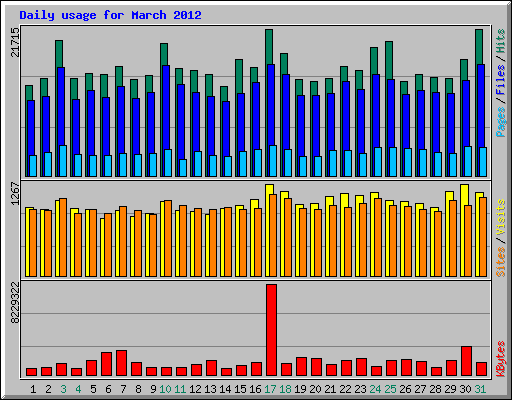The height and width of the screenshot is (400, 512).
Task: Click green day label 18 on the x-axis
Action: pyautogui.click(x=285, y=389)
